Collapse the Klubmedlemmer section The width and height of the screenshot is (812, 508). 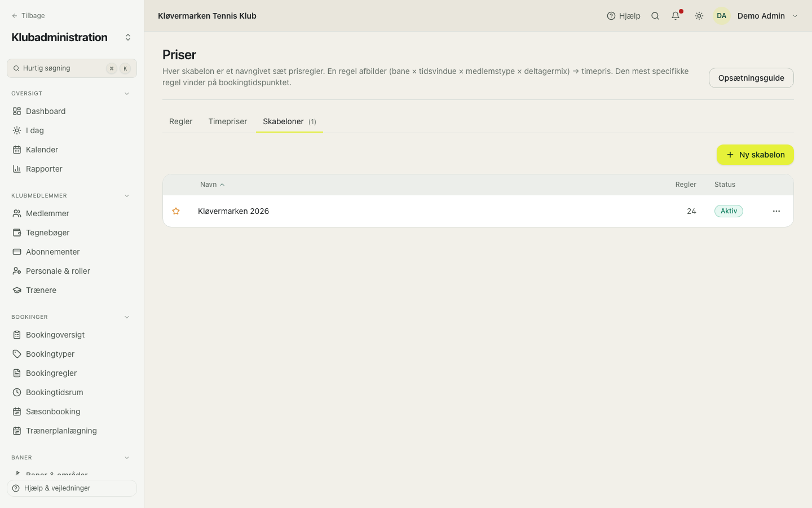click(127, 196)
